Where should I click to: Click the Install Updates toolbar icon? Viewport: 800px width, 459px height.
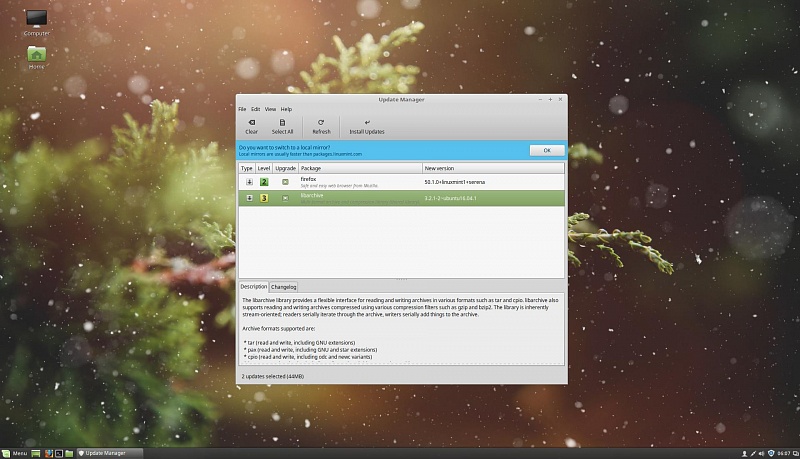pyautogui.click(x=366, y=126)
